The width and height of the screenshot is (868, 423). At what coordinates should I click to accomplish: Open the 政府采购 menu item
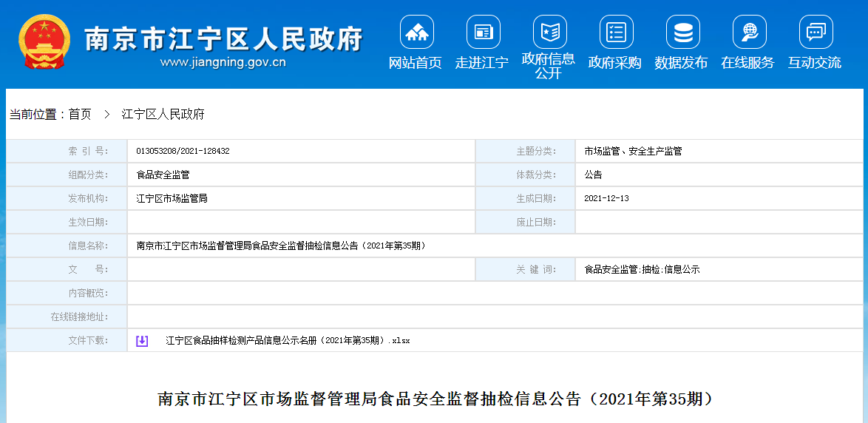point(614,63)
